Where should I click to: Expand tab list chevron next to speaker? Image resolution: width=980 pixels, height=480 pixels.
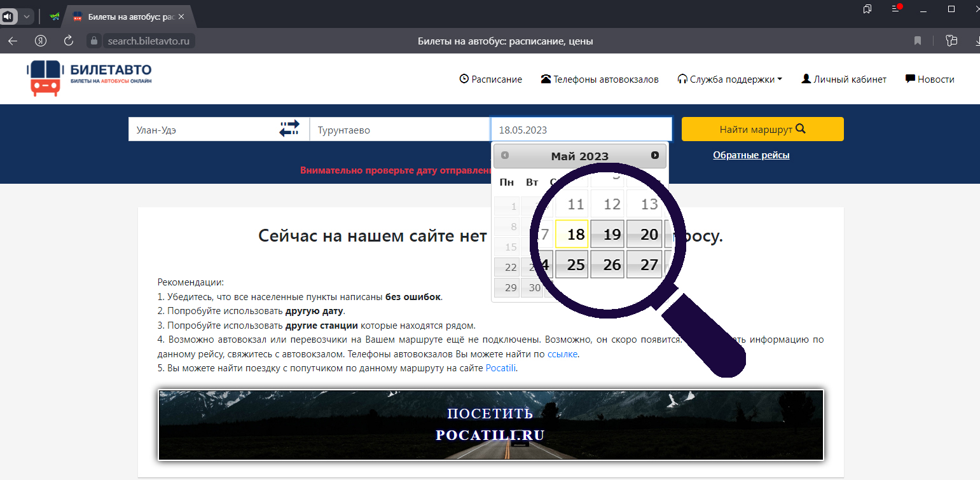(x=27, y=17)
